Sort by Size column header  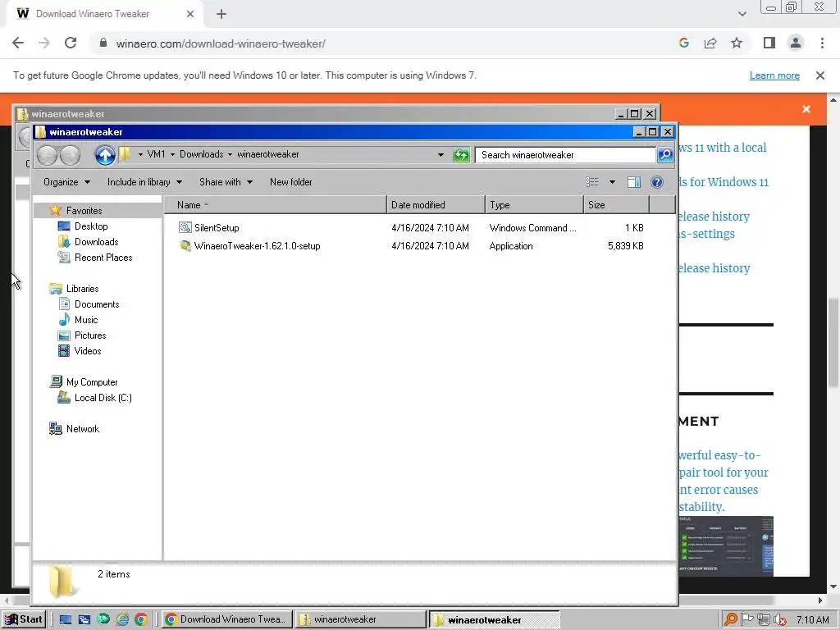point(616,204)
